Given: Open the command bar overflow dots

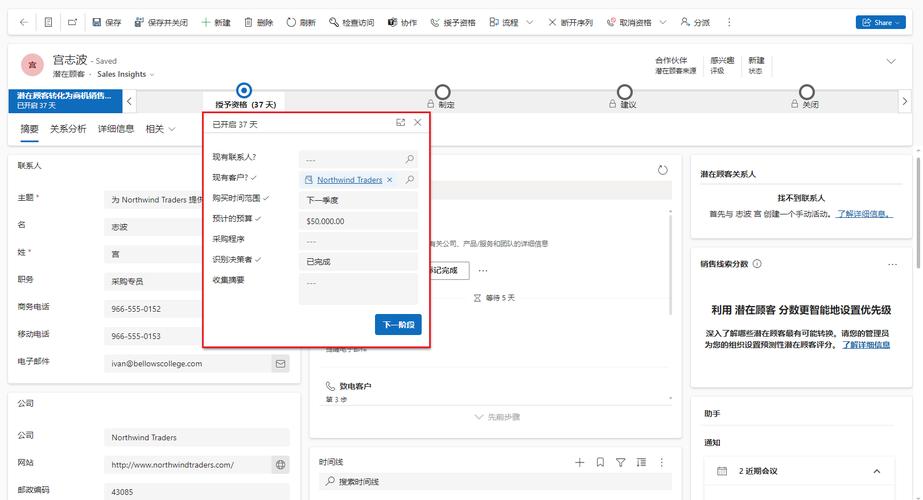Looking at the screenshot, I should coord(729,22).
